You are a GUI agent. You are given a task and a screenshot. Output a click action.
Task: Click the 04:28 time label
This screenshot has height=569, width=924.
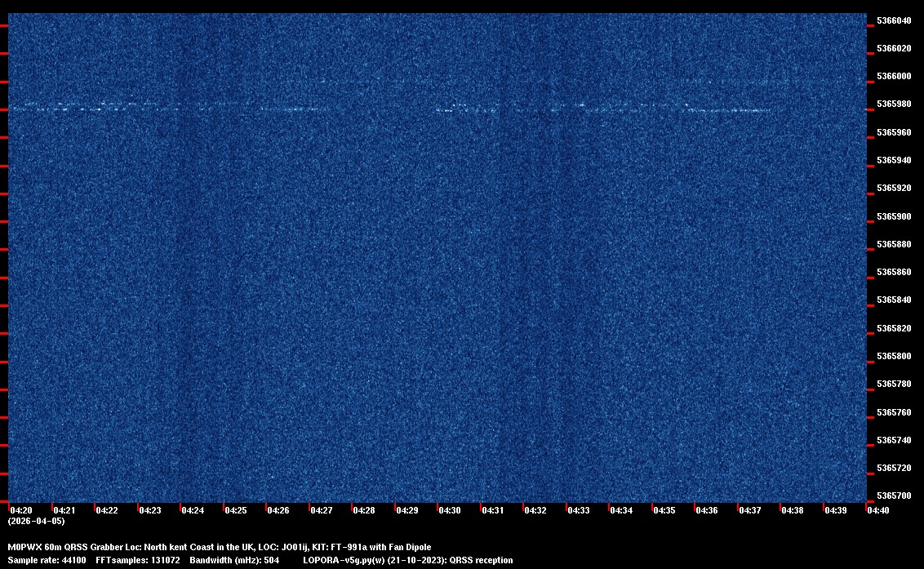(363, 510)
